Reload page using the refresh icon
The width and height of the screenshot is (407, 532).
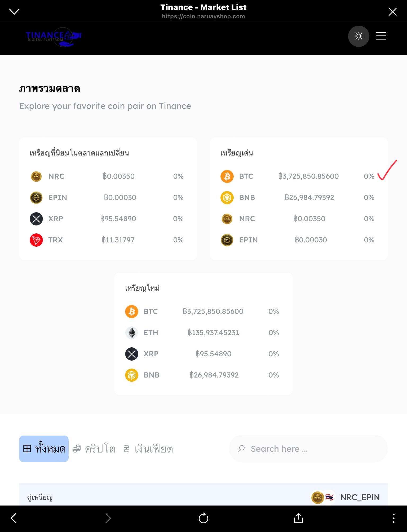203,518
